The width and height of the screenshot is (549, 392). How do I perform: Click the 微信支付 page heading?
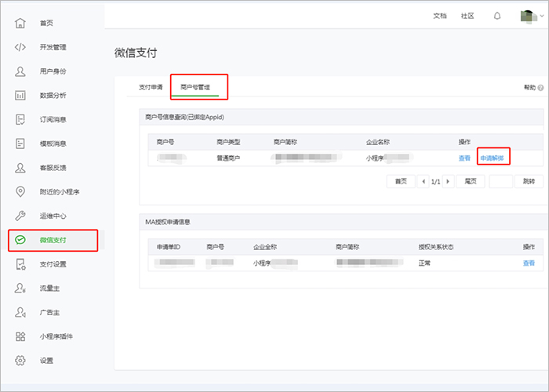click(x=136, y=53)
